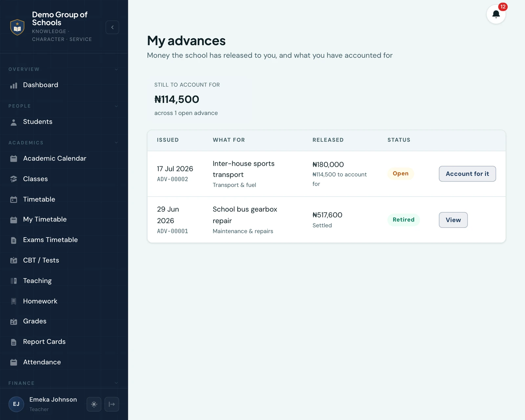Click the Timetable calendar icon
The width and height of the screenshot is (525, 420).
[x=13, y=199]
